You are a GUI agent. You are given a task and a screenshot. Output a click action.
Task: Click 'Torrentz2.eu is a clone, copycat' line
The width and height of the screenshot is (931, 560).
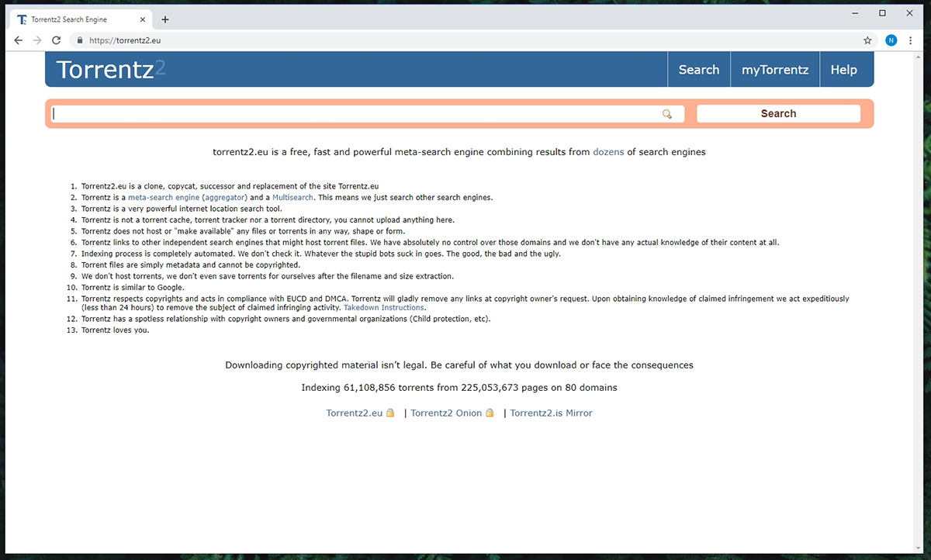230,186
